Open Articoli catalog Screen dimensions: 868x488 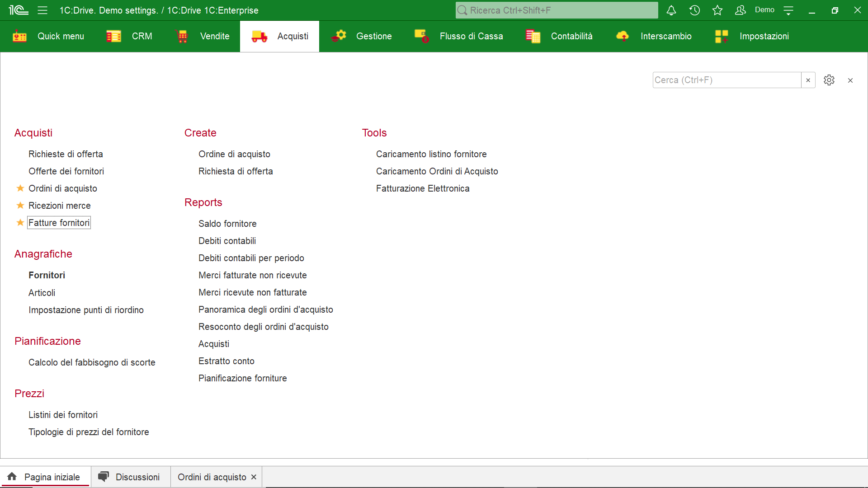point(42,293)
